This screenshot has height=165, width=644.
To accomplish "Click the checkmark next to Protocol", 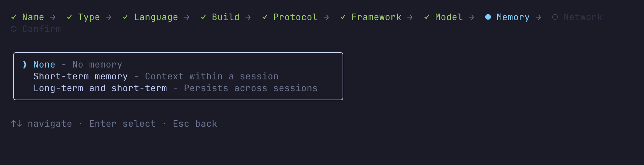I will [265, 17].
